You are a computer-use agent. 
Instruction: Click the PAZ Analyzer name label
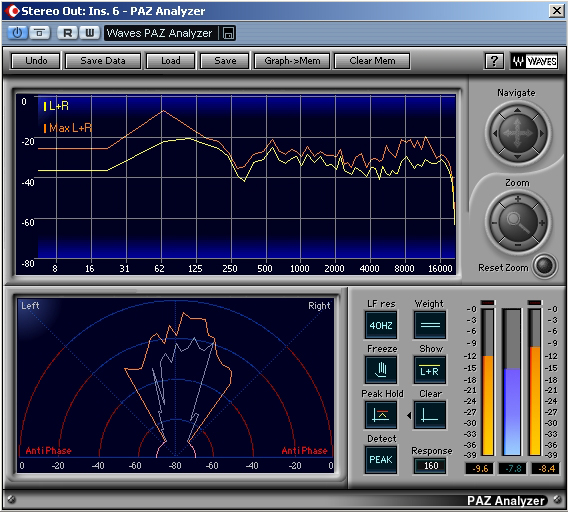[x=506, y=500]
